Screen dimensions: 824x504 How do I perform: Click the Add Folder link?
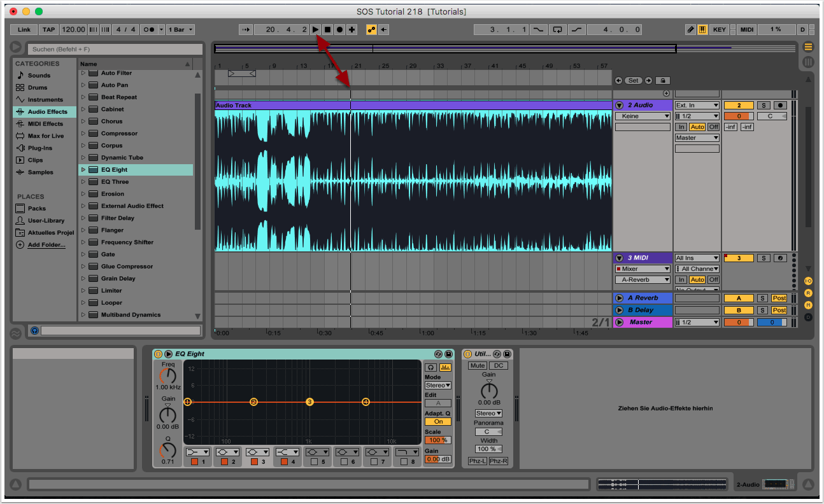(x=46, y=245)
